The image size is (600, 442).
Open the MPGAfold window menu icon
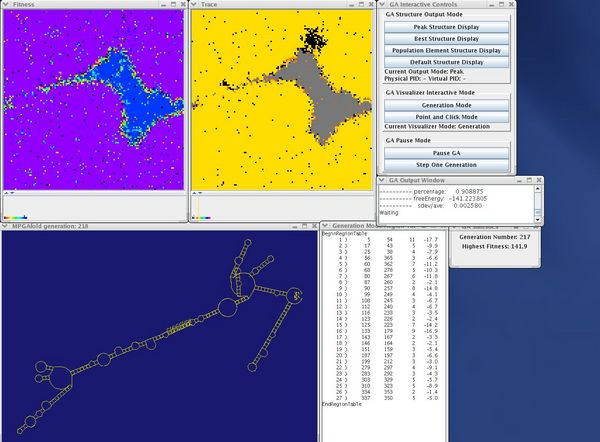click(x=5, y=227)
